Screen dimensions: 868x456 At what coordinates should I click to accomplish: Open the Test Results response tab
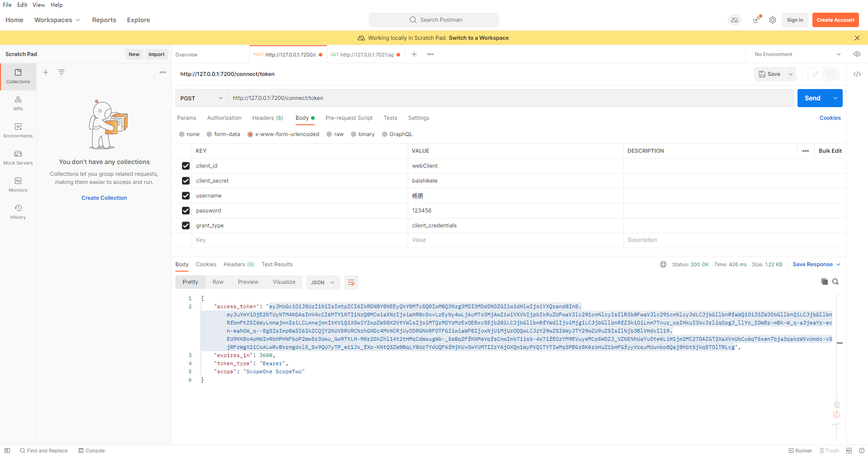click(277, 264)
